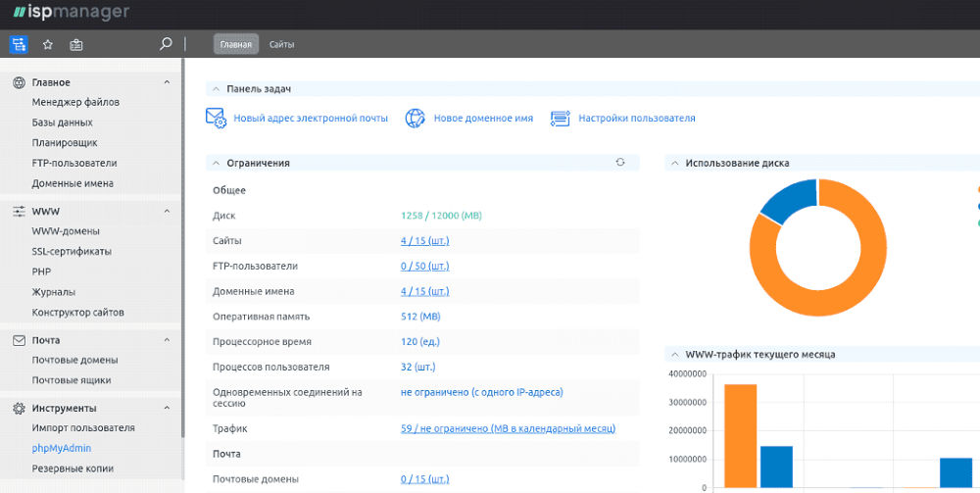
Task: Collapse the WWW sidebar section
Action: pos(167,211)
